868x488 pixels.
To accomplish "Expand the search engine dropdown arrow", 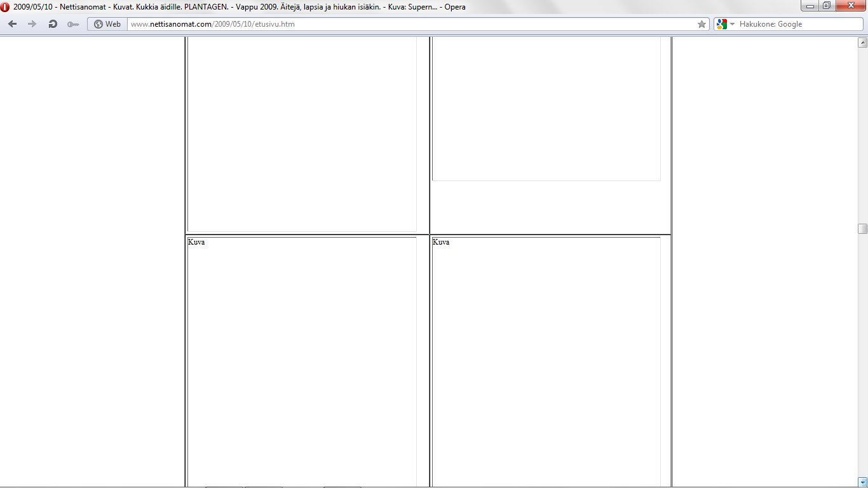I will click(732, 24).
